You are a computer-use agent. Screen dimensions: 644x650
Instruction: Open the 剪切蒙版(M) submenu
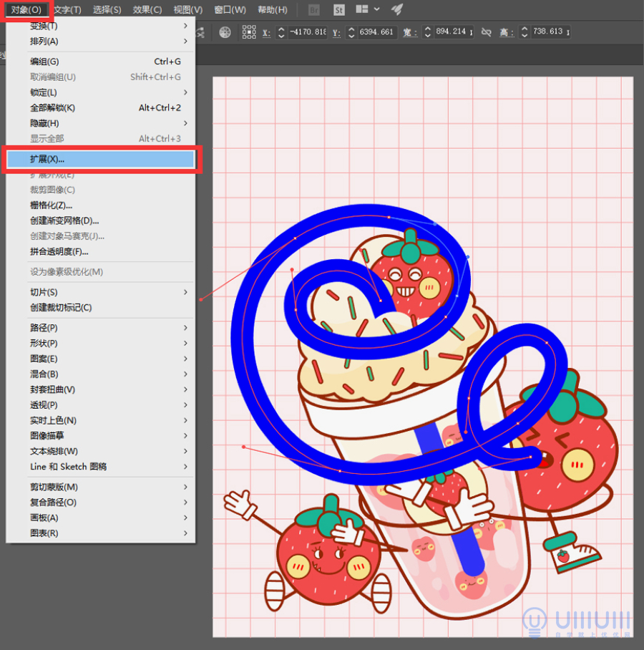100,487
